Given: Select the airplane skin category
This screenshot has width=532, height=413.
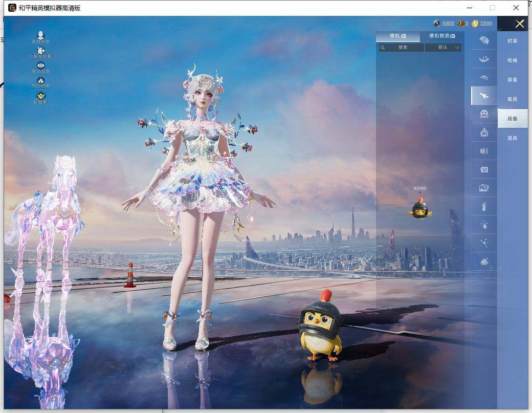Looking at the screenshot, I should click(x=484, y=96).
